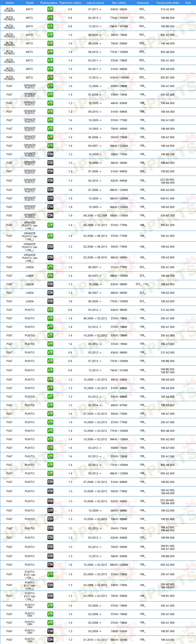
Task: Click the '02.2006 -> 08.2010' production years
Action: click(95, 257)
